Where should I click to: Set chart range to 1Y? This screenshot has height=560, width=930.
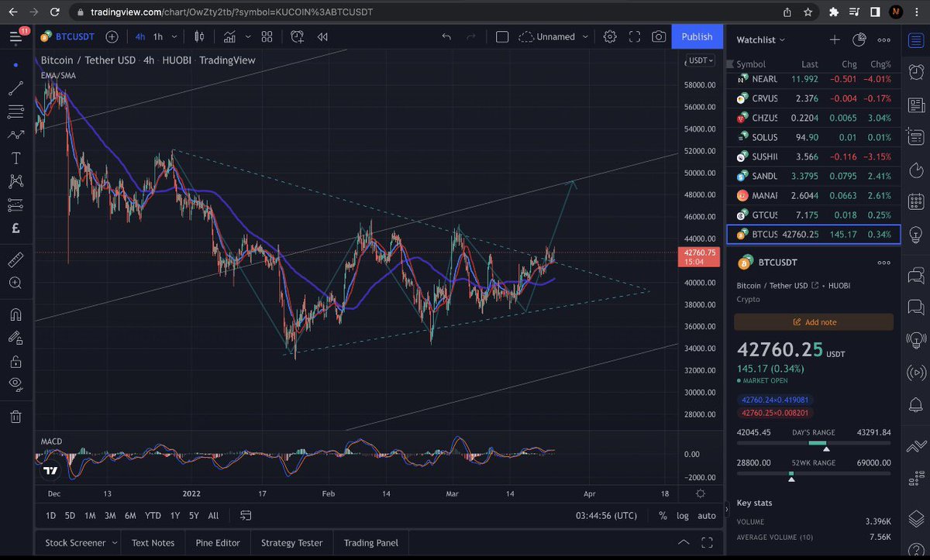pos(175,516)
